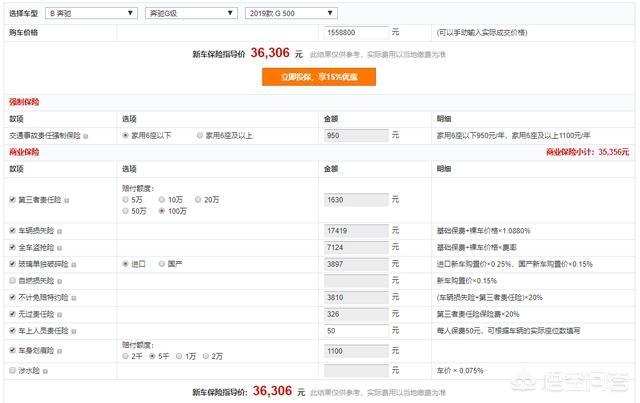
Task: Expand the 奔驰G级 series dropdown
Action: [191, 13]
